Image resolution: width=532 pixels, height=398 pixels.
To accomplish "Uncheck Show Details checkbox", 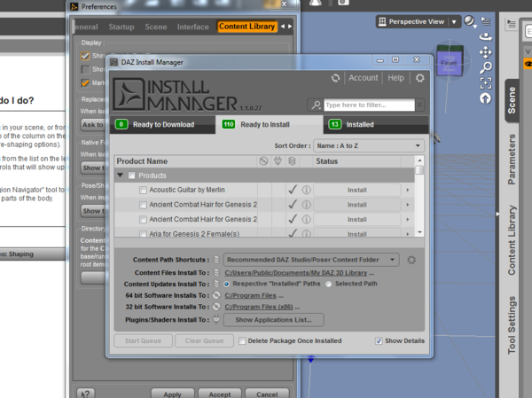I will coord(379,340).
